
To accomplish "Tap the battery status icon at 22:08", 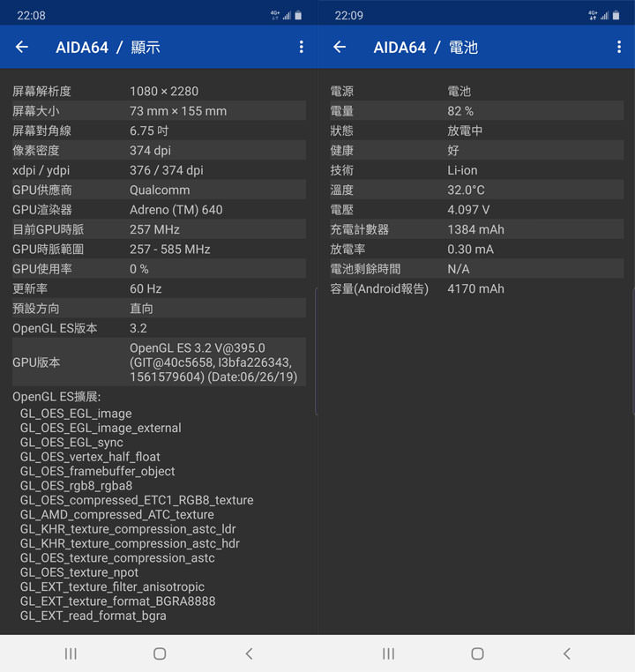I will pos(298,16).
